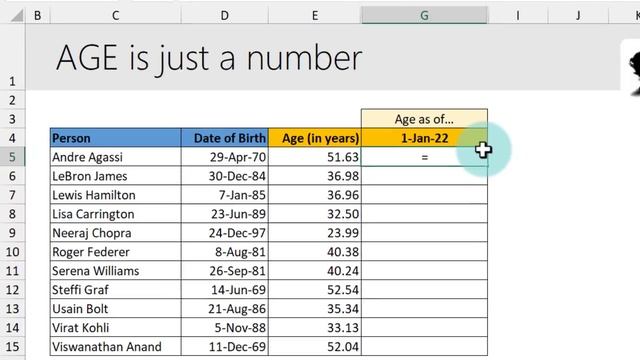Click the age value 52.54
The height and width of the screenshot is (360, 640).
[315, 290]
